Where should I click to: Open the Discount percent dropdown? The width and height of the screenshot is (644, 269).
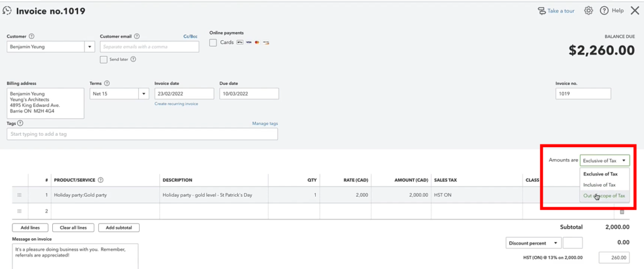click(533, 243)
